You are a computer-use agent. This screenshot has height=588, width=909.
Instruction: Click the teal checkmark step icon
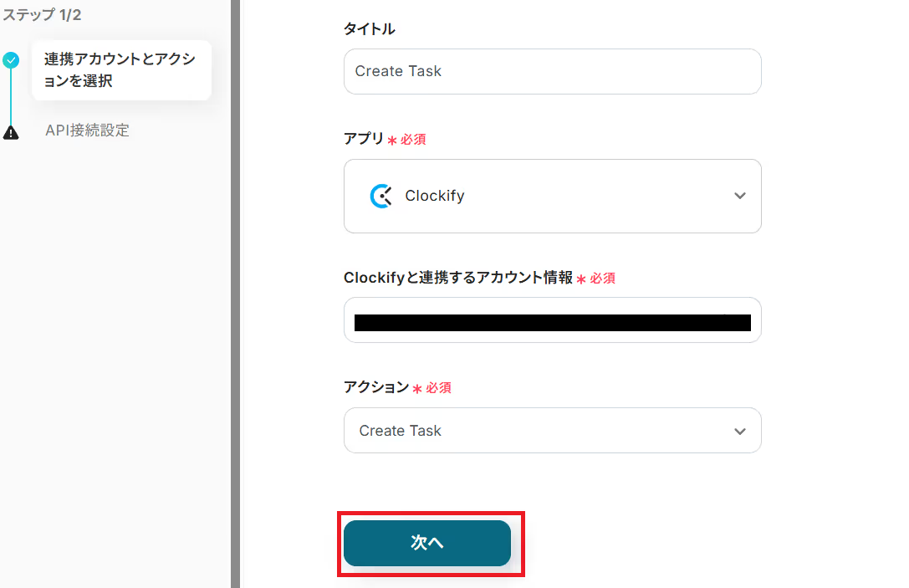[x=11, y=60]
